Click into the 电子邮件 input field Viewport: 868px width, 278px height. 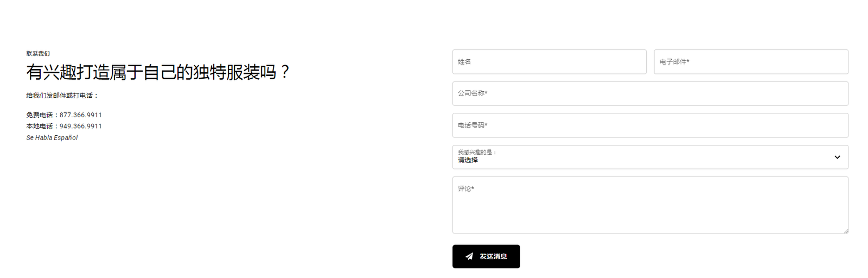click(751, 62)
